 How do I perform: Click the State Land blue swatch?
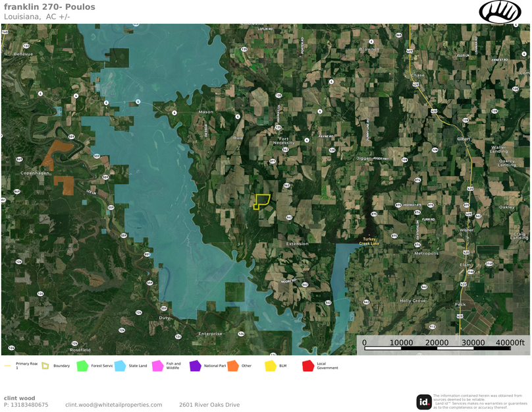point(120,365)
